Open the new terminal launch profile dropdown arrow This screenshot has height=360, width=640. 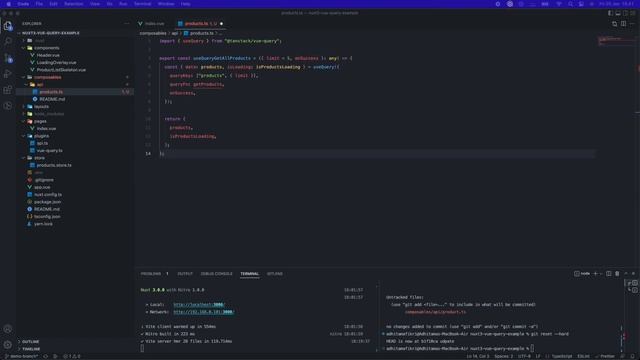pos(601,273)
